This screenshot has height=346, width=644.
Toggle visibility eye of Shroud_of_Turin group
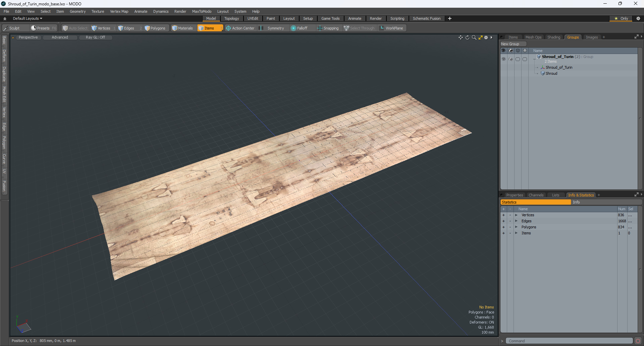503,59
